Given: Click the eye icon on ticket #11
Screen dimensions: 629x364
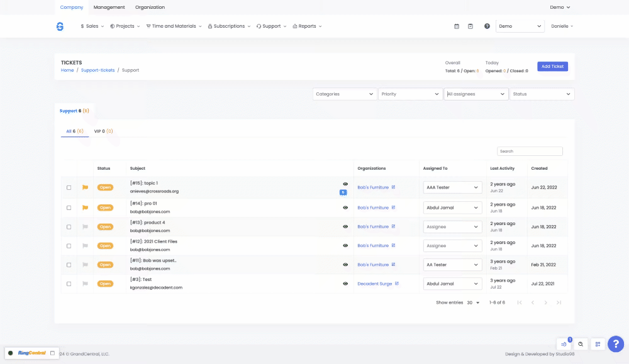Looking at the screenshot, I should 345,265.
